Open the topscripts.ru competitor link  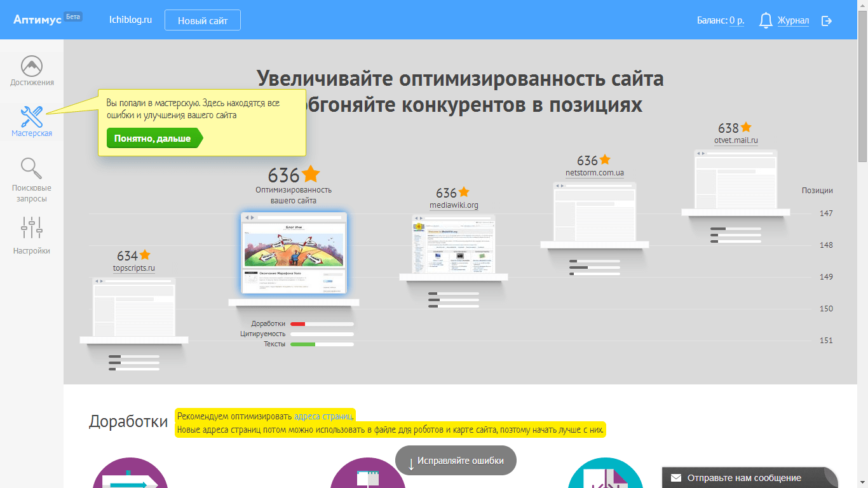pyautogui.click(x=134, y=268)
